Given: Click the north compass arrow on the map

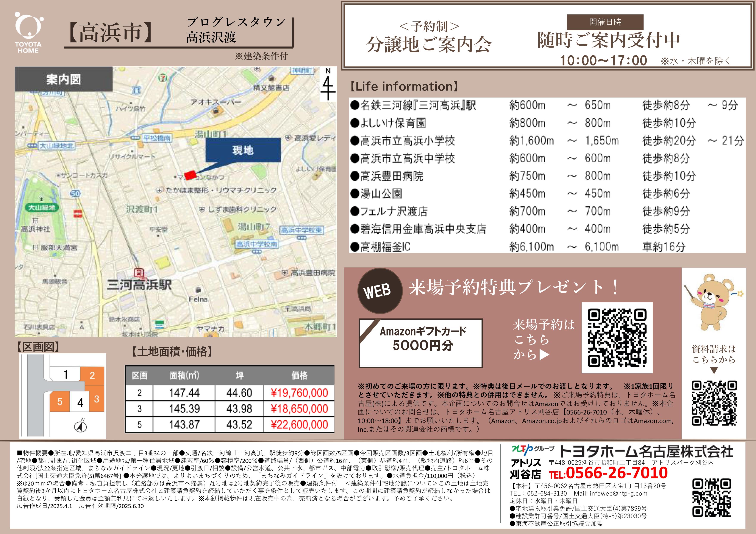Looking at the screenshot, I should [x=328, y=84].
